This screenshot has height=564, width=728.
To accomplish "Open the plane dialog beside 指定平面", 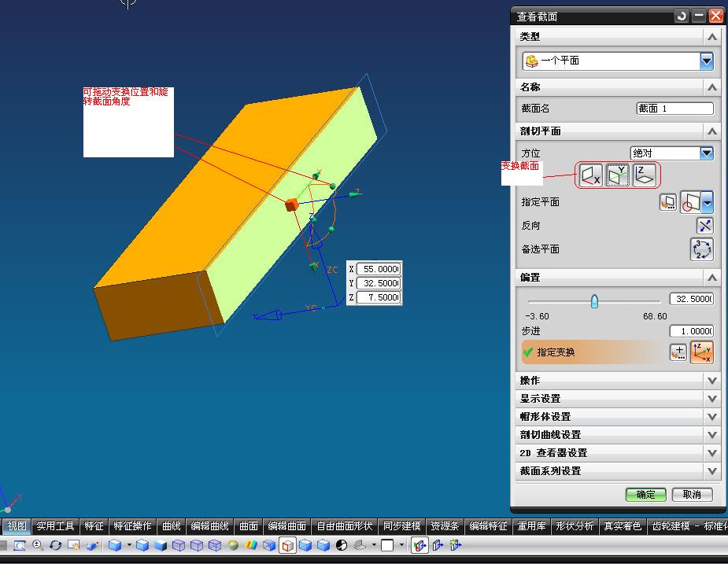I will coord(667,202).
